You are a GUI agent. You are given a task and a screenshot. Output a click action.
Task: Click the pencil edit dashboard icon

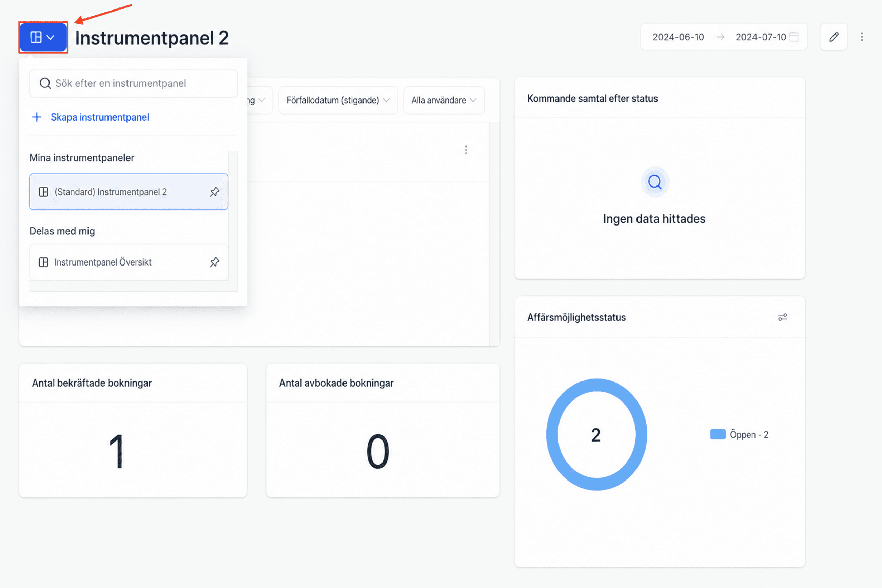pyautogui.click(x=834, y=37)
